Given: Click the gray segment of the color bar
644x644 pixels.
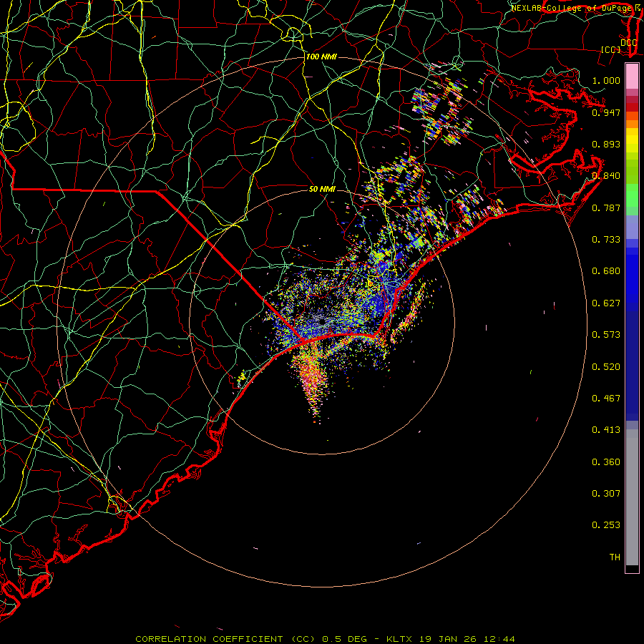Looking at the screenshot, I should tap(632, 497).
